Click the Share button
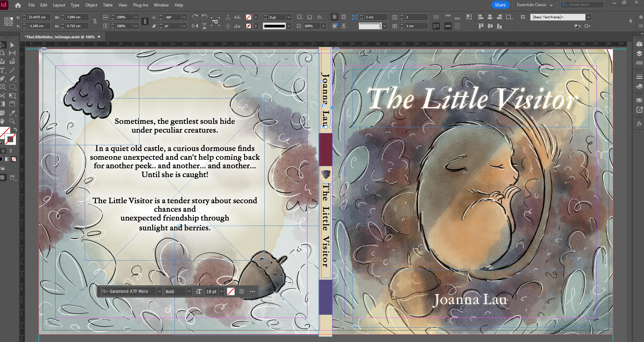 (x=500, y=5)
